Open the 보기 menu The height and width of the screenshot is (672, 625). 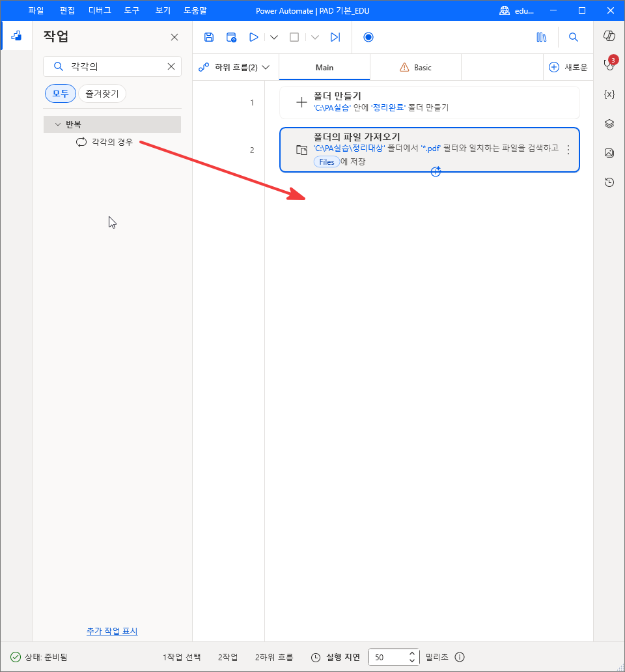[163, 10]
